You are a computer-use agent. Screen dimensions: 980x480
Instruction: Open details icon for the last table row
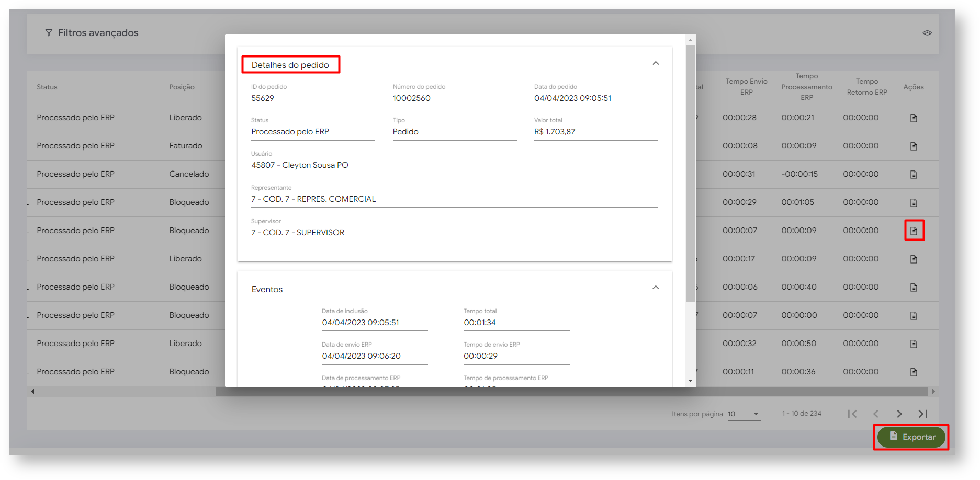914,372
